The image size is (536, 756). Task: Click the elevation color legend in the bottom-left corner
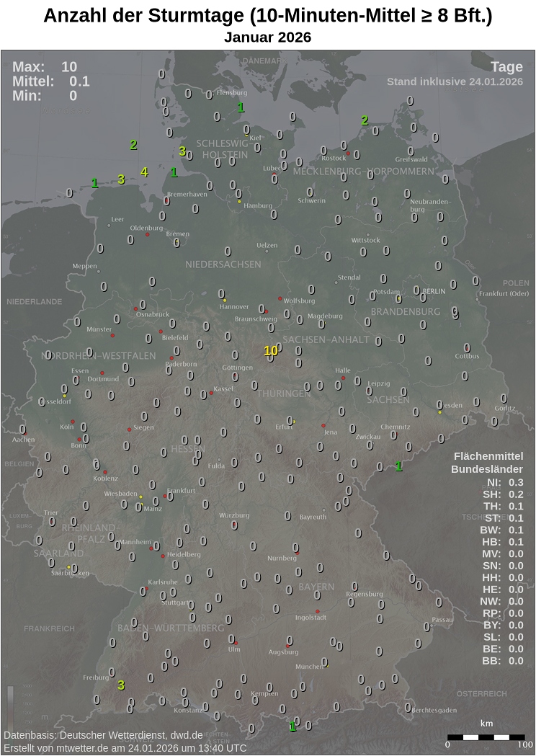pos(11,704)
